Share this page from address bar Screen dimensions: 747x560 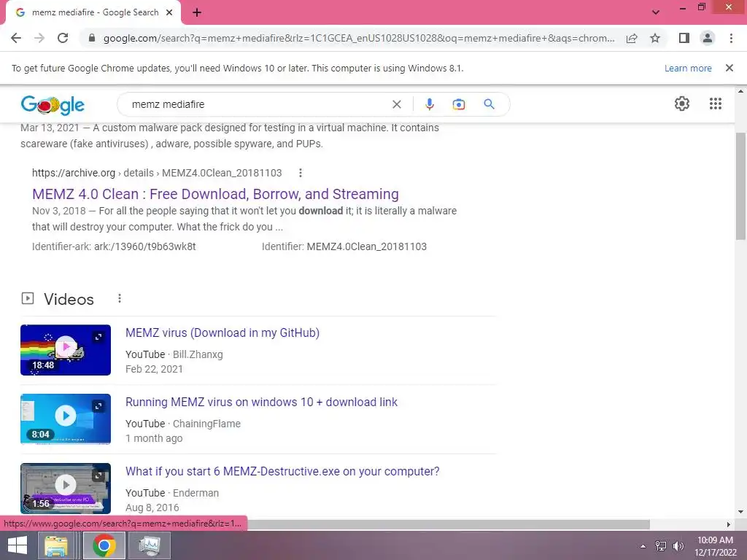(x=632, y=38)
